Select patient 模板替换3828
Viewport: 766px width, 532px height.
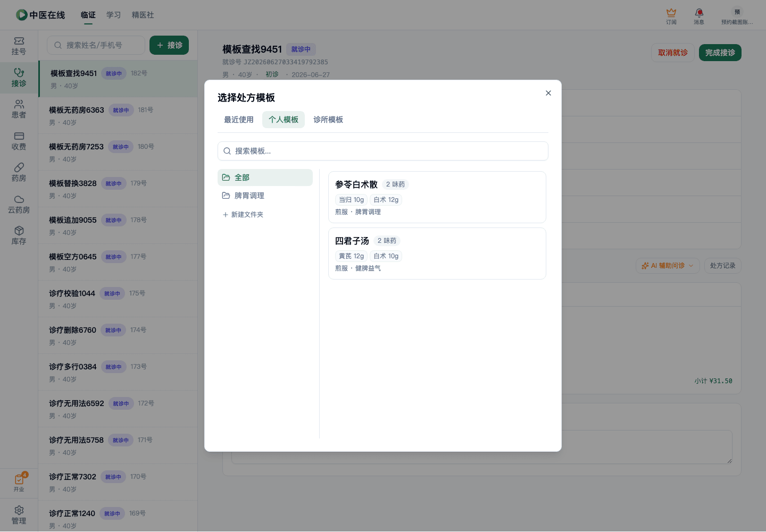[x=118, y=189]
